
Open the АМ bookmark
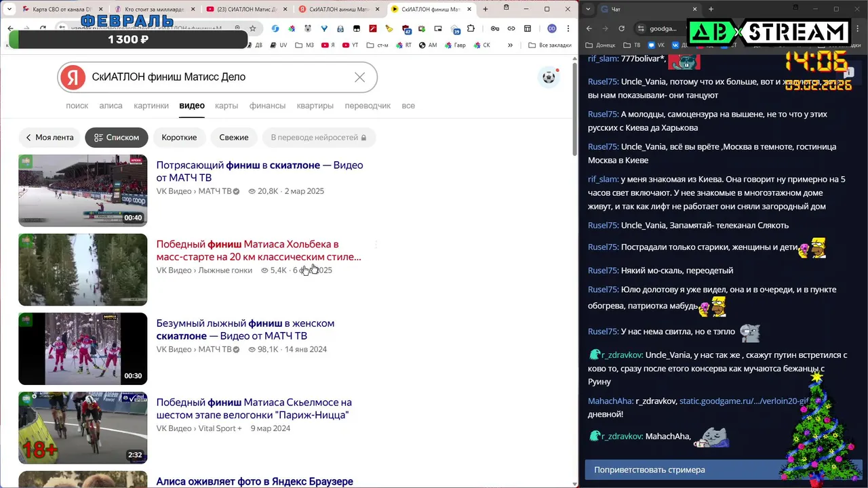(428, 45)
